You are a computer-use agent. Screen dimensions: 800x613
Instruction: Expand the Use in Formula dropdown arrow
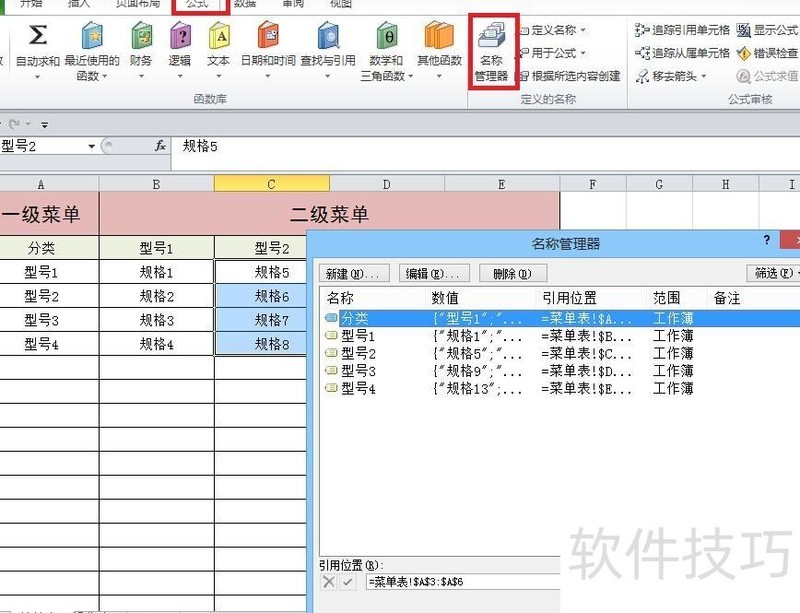(583, 53)
